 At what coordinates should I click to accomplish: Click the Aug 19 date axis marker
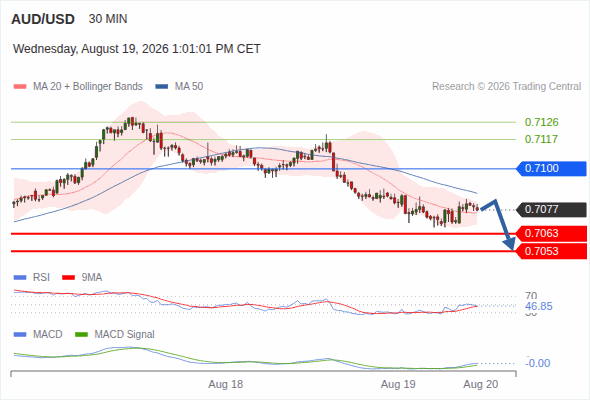tap(398, 385)
